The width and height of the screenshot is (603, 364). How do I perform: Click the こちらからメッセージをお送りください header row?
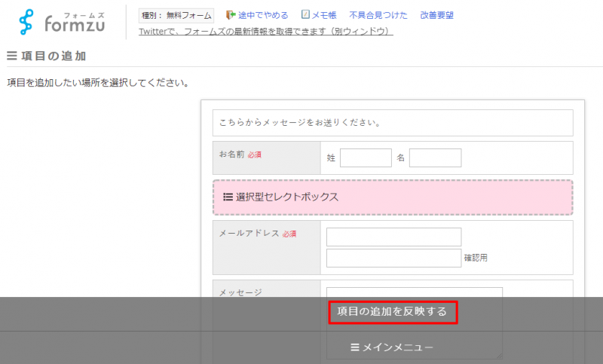click(392, 122)
